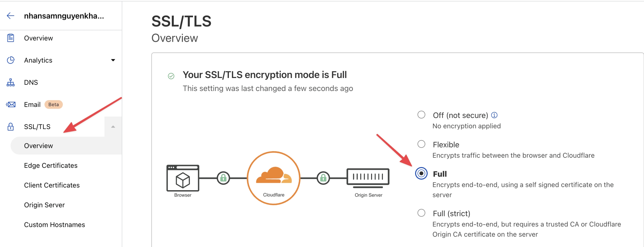Click the info icon beside Off (not secure)
The image size is (644, 247).
pos(494,115)
